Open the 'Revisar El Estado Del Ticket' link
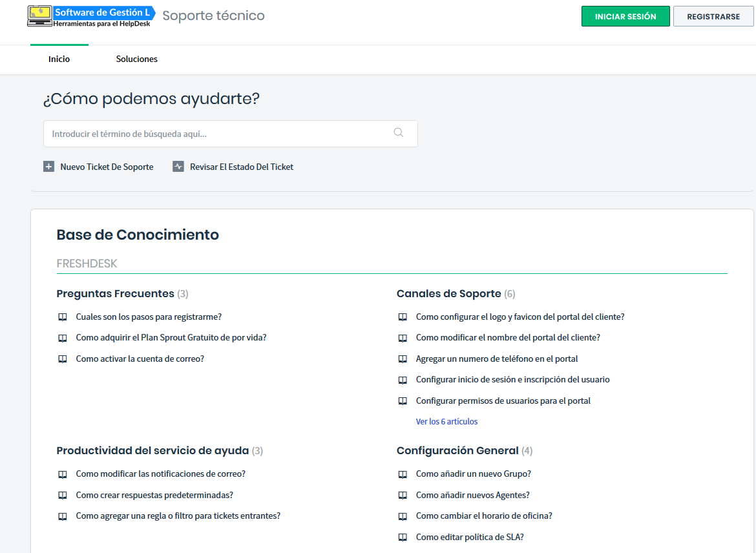 (242, 167)
